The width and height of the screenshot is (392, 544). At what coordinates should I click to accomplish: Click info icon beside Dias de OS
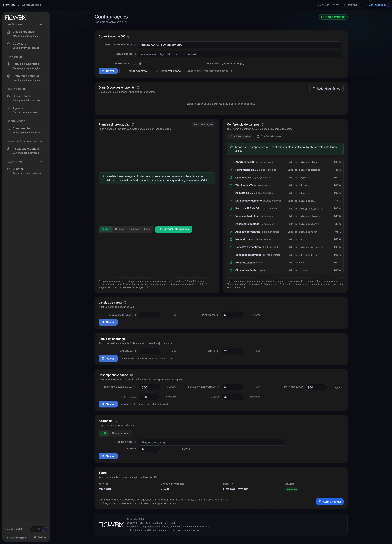coord(218,315)
